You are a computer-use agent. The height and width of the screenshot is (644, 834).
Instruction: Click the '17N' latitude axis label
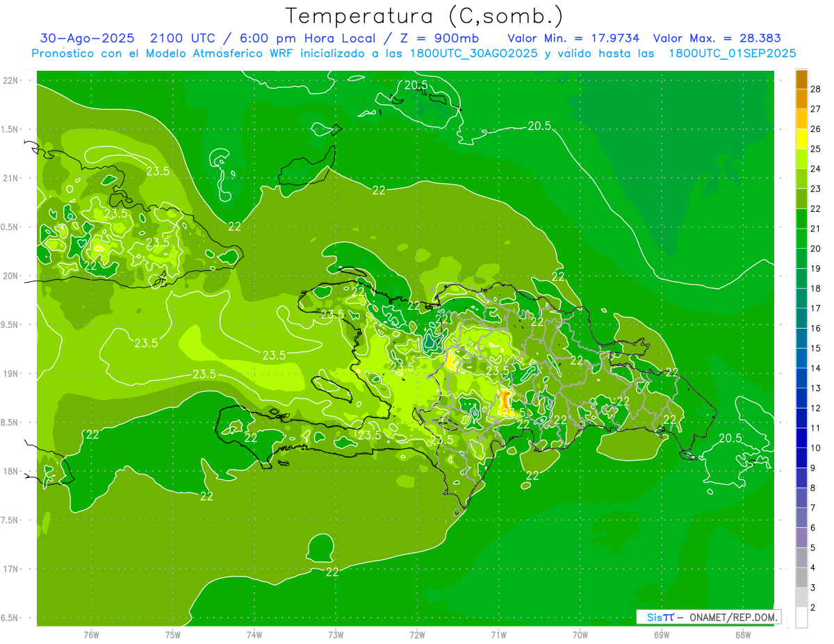(x=10, y=569)
